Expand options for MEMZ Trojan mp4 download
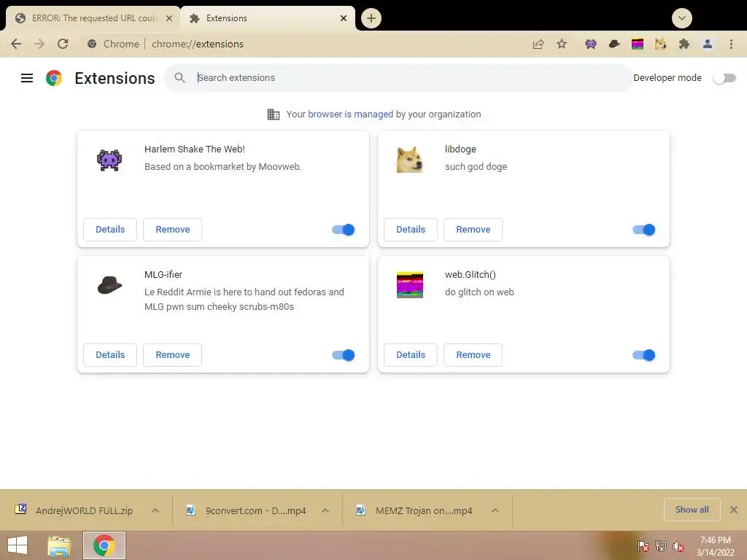The width and height of the screenshot is (747, 560). 495,510
